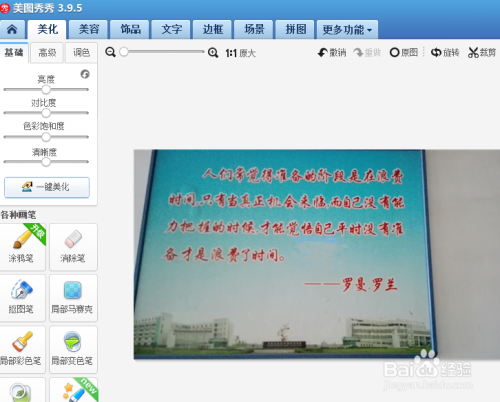The width and height of the screenshot is (500, 402).
Task: Click the zoom in magnifier icon
Action: pyautogui.click(x=213, y=52)
